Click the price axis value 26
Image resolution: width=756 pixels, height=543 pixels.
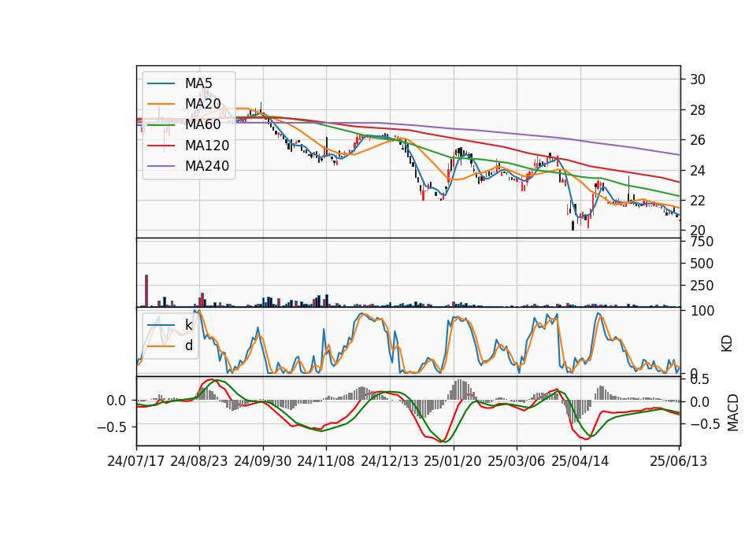tap(698, 140)
